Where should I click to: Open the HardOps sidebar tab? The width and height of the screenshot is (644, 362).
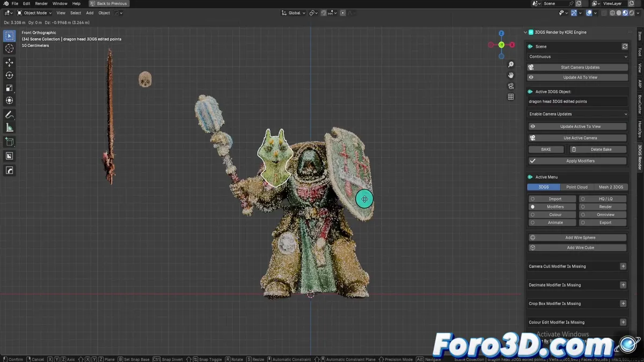640,129
